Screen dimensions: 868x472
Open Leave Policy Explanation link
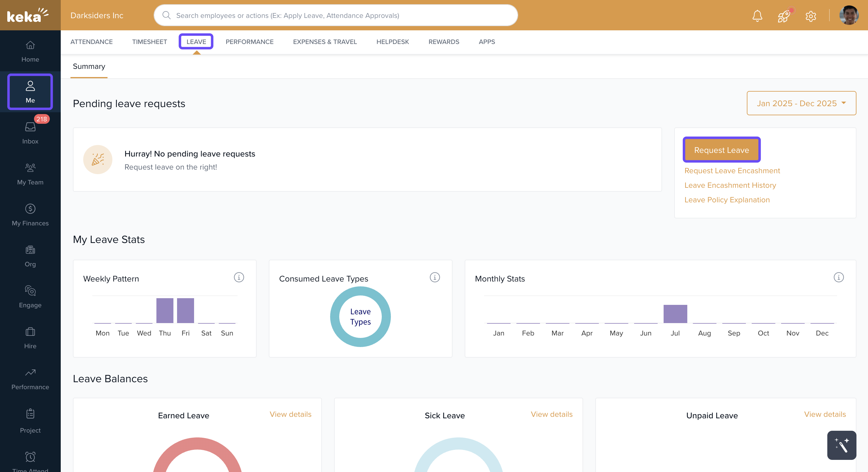[x=727, y=200]
